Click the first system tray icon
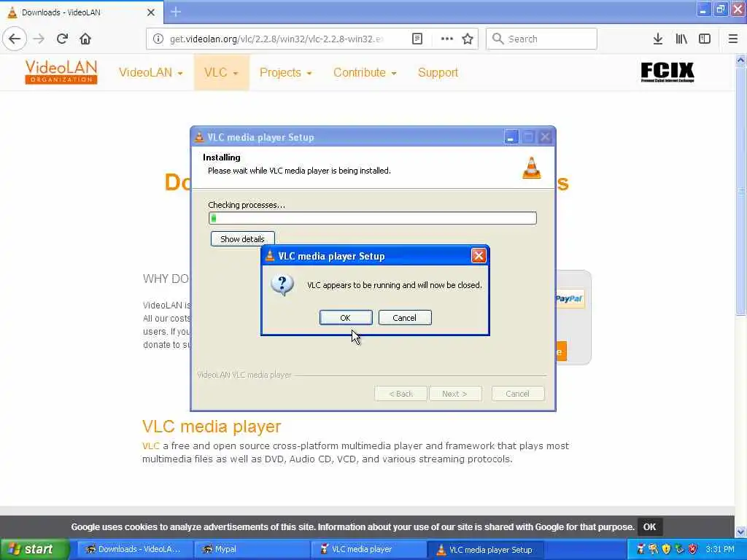The height and width of the screenshot is (560, 747). tap(640, 550)
